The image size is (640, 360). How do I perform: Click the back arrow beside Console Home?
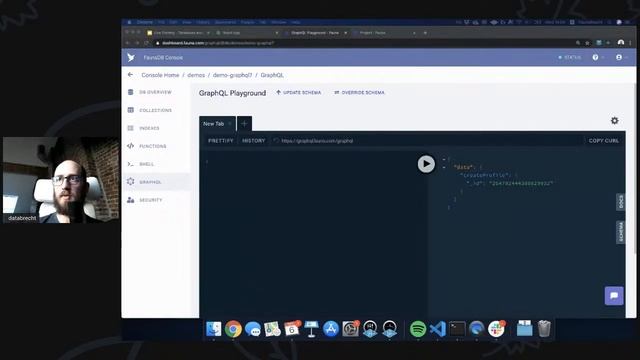(x=130, y=75)
